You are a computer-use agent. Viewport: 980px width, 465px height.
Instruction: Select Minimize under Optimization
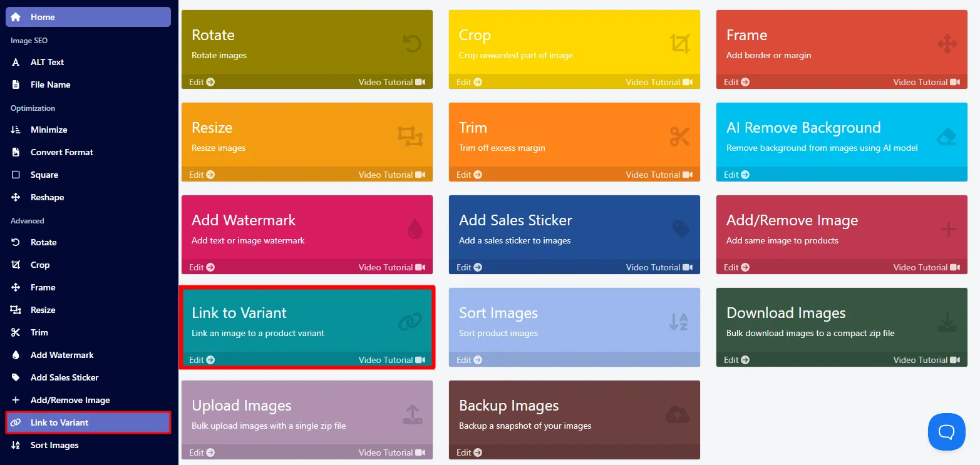pyautogui.click(x=88, y=130)
